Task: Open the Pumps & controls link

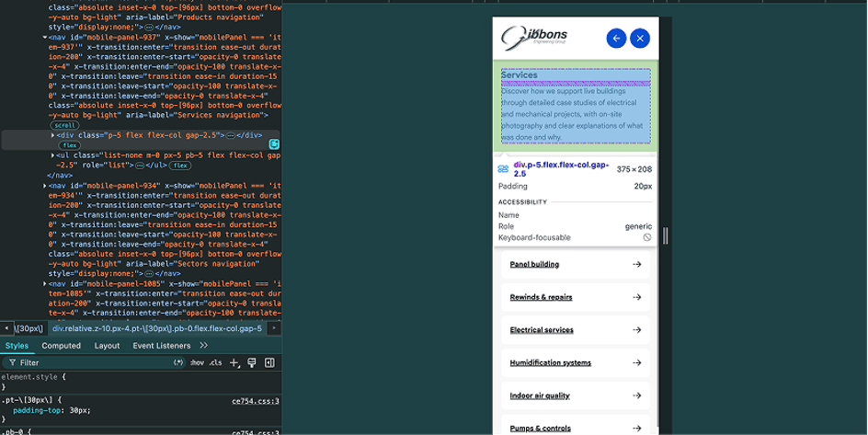Action: 541,429
